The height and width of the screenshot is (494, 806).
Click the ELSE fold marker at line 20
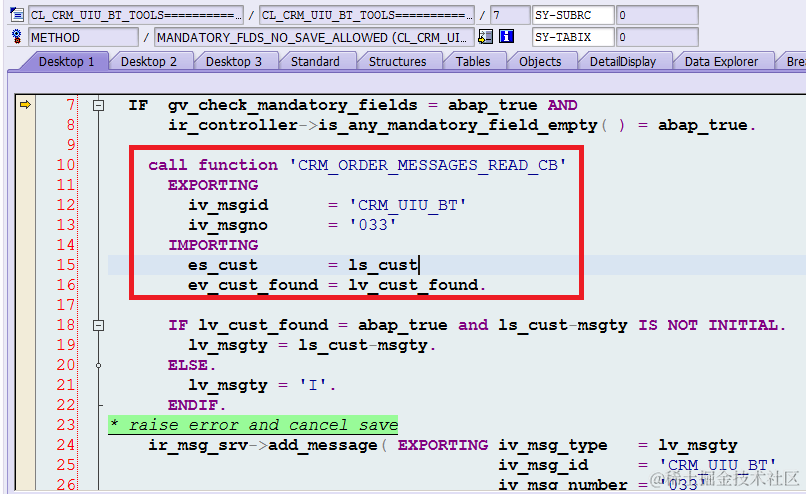[x=98, y=365]
